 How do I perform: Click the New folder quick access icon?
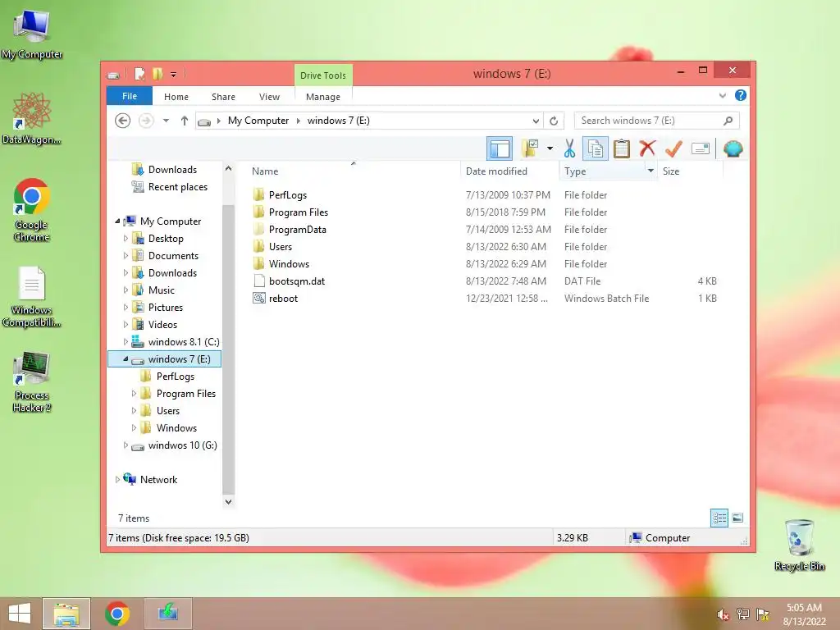tap(157, 74)
